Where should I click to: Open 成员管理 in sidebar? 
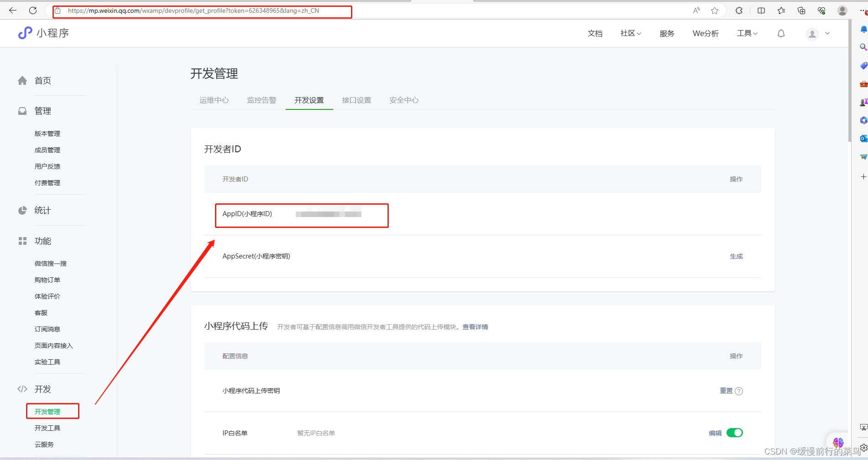47,150
